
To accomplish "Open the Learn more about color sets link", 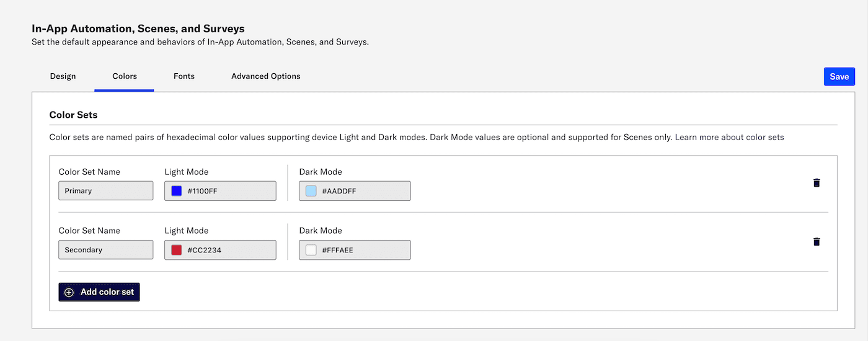I will click(729, 137).
